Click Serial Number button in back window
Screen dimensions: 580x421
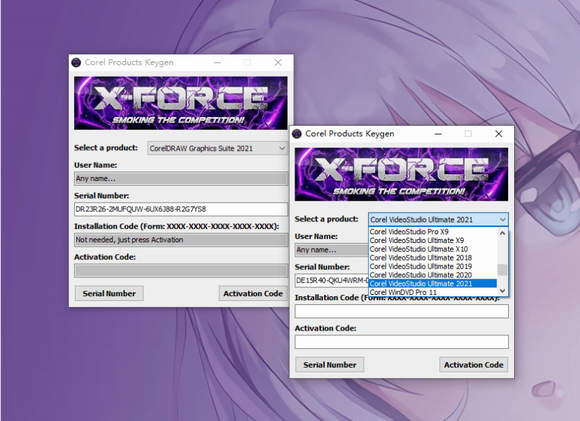click(109, 293)
